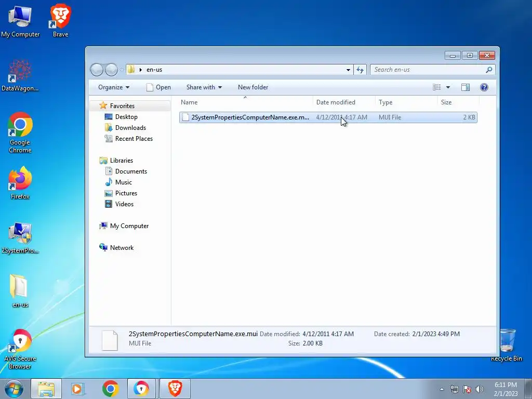532x399 pixels.
Task: Click the Date modified value in details pane
Action: [x=328, y=334]
